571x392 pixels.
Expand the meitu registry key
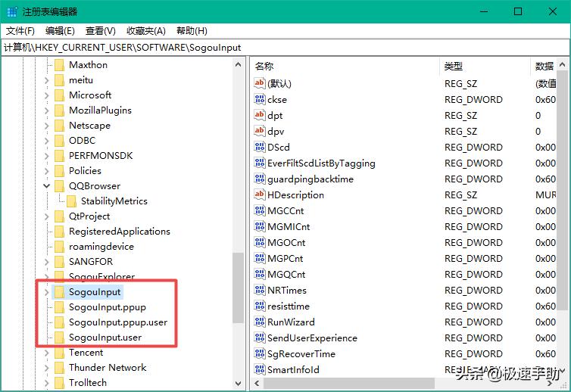point(47,80)
